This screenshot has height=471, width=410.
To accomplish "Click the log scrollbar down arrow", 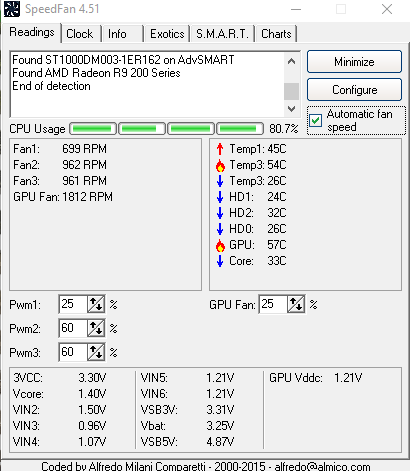I will [291, 109].
